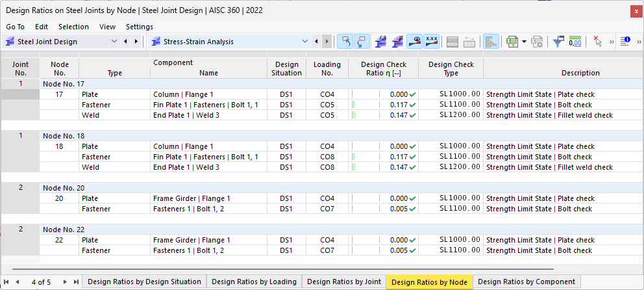Toggle the second selection sync arrow button
644x290 pixels.
point(362,42)
